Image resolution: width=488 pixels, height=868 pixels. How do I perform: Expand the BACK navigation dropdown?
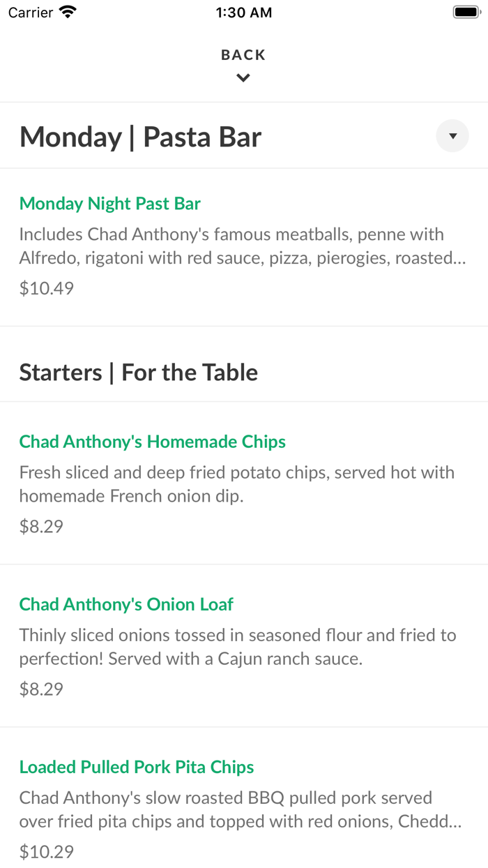(243, 63)
